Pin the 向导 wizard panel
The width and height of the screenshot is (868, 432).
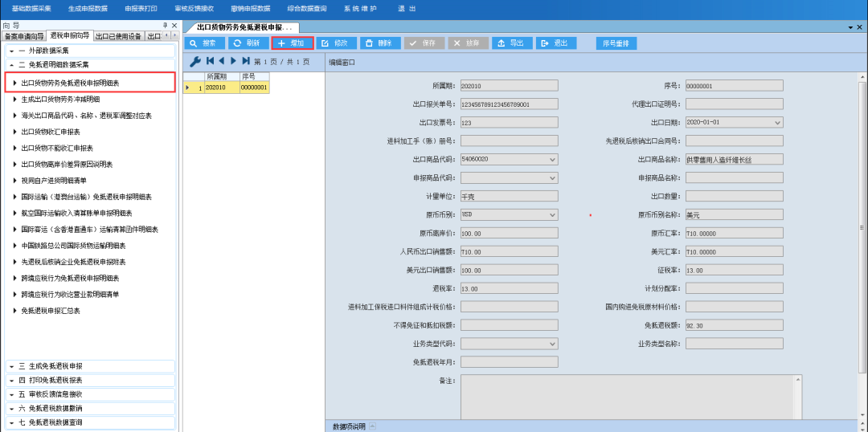[x=166, y=26]
